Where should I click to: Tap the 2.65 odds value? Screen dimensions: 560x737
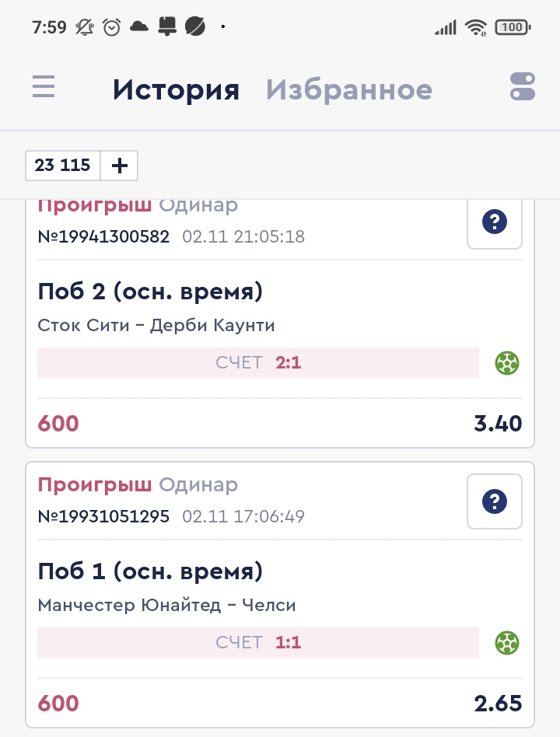click(x=498, y=704)
